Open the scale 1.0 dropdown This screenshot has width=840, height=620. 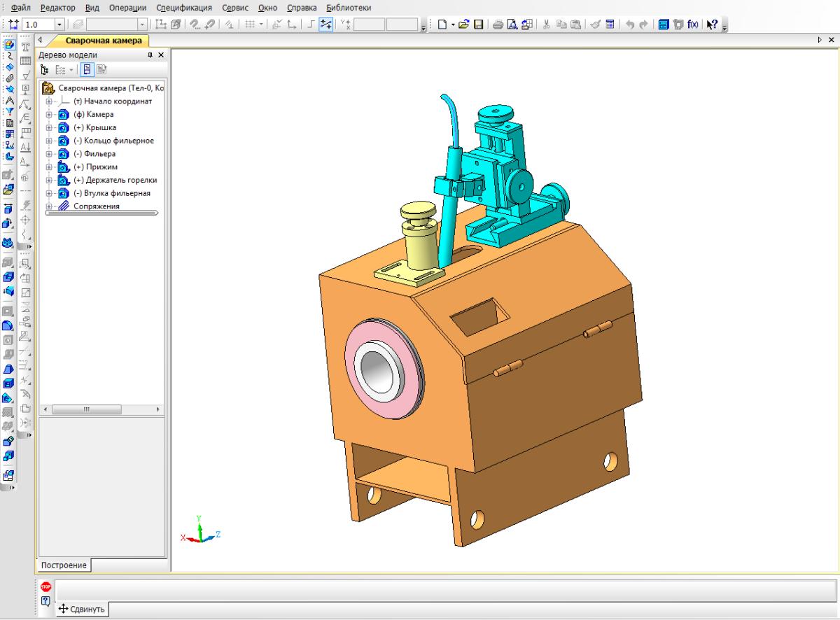tap(59, 25)
